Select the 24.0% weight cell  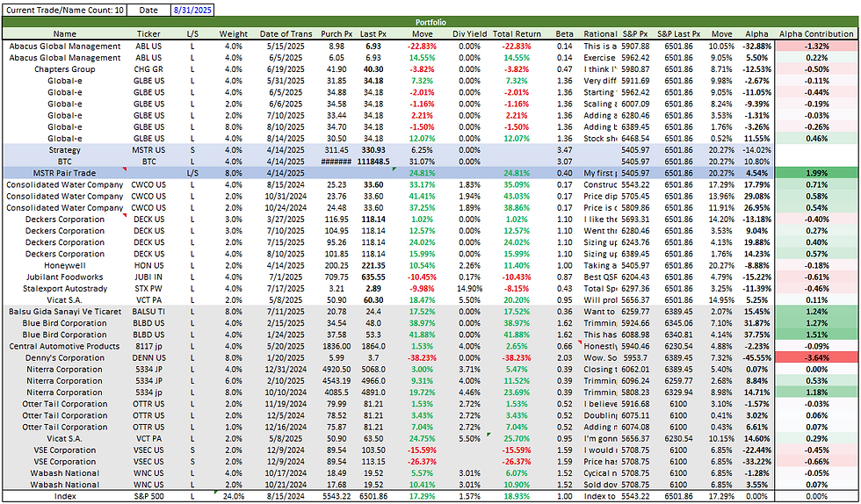point(234,496)
